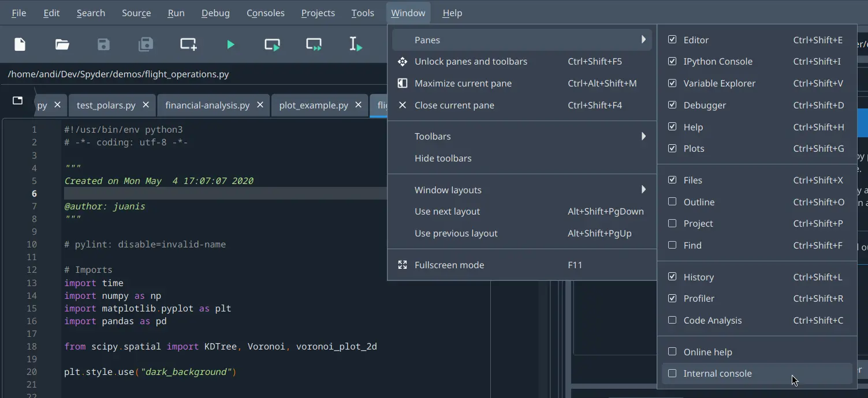The height and width of the screenshot is (398, 868).
Task: Click the browse tabs icon left of editor tabs
Action: click(18, 100)
